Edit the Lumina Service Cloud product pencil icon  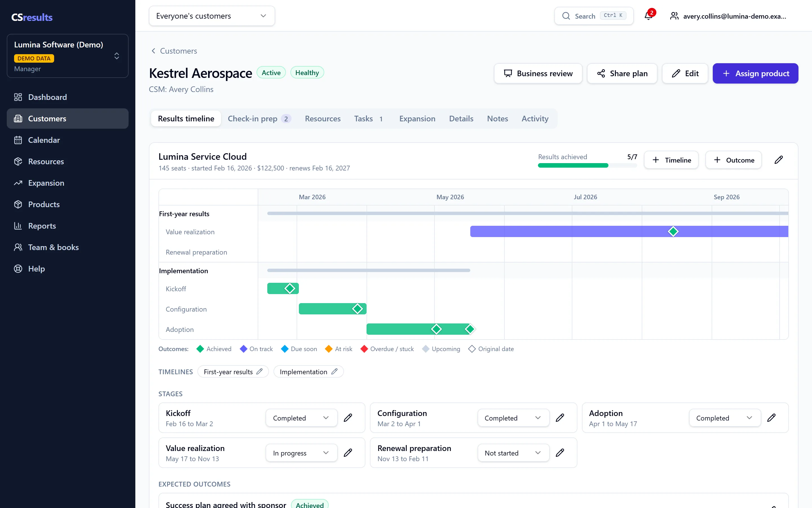[x=778, y=160]
